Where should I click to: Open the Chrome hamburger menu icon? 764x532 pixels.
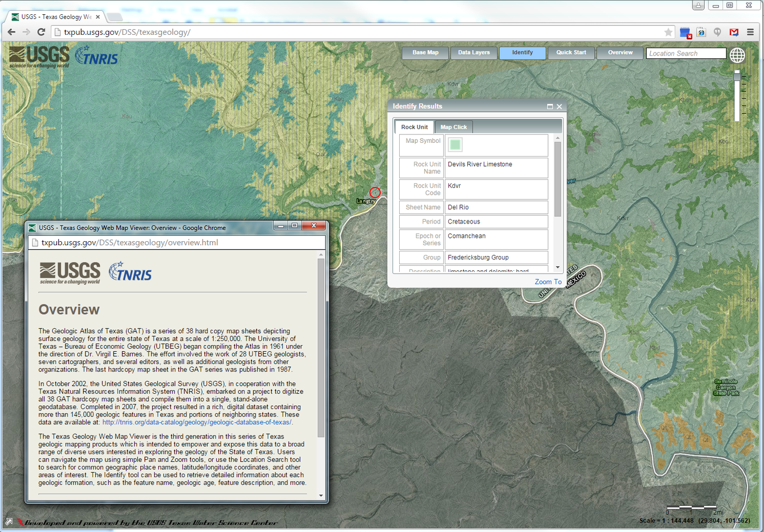(x=750, y=32)
